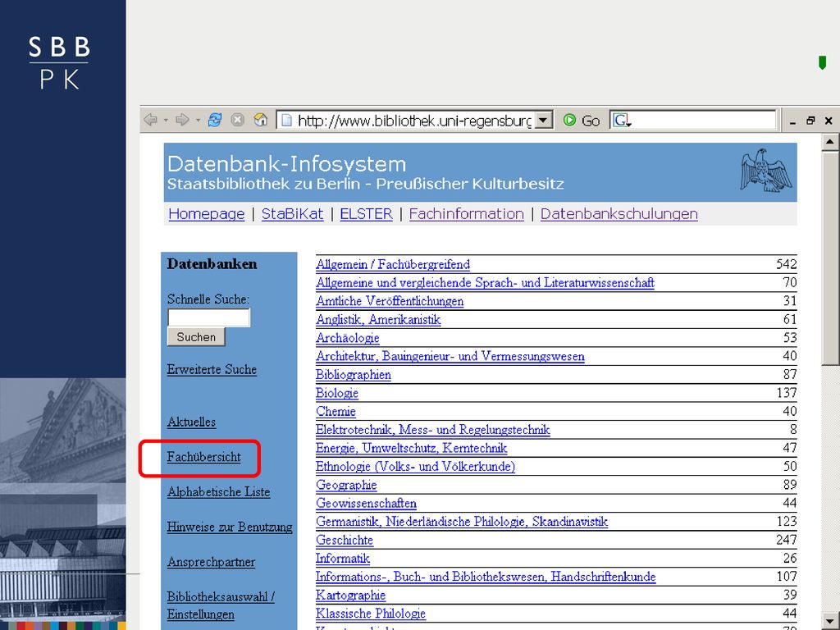Open the Archäologie subject
840x630 pixels.
[348, 338]
